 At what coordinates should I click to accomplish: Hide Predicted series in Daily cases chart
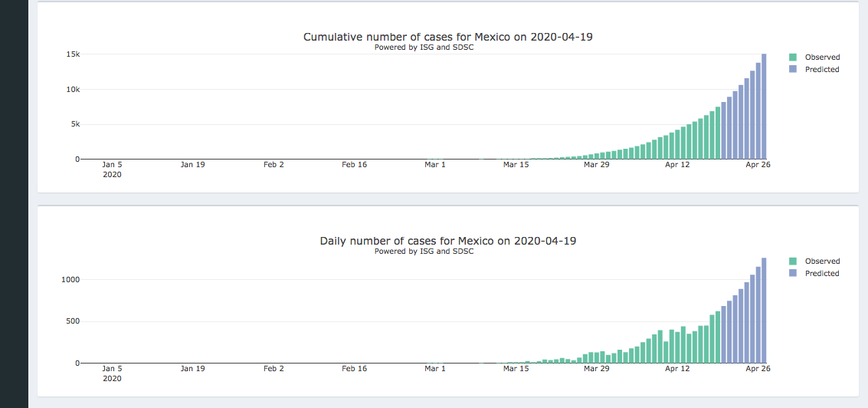pyautogui.click(x=821, y=274)
